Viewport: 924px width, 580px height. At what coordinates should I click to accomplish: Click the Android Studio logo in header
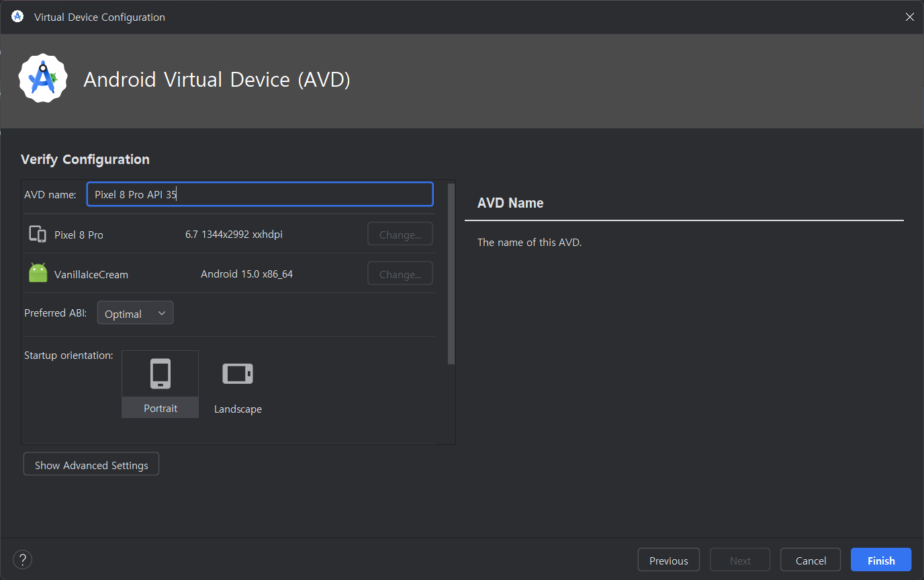click(x=43, y=78)
